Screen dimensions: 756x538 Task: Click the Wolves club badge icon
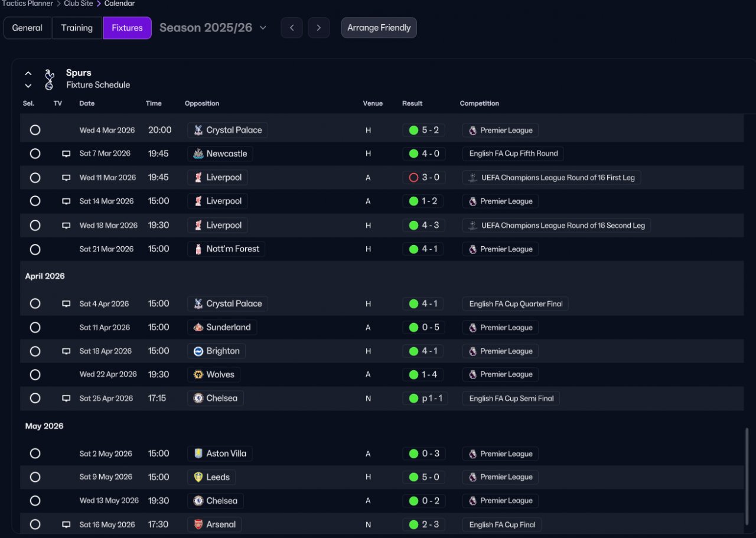[x=198, y=374]
